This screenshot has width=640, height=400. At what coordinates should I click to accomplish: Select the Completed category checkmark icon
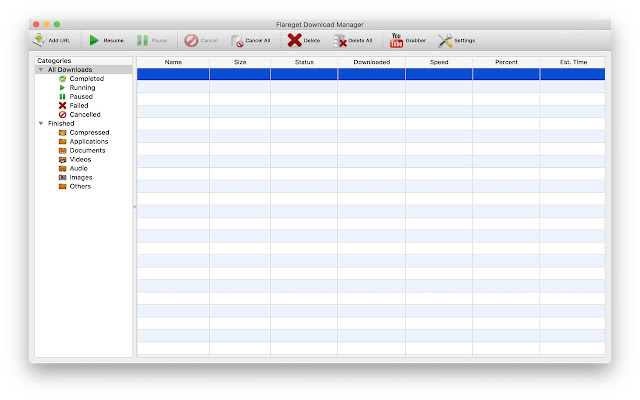(x=62, y=78)
